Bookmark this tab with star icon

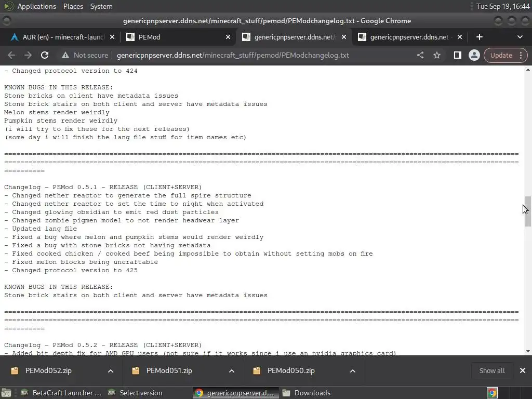(x=437, y=55)
